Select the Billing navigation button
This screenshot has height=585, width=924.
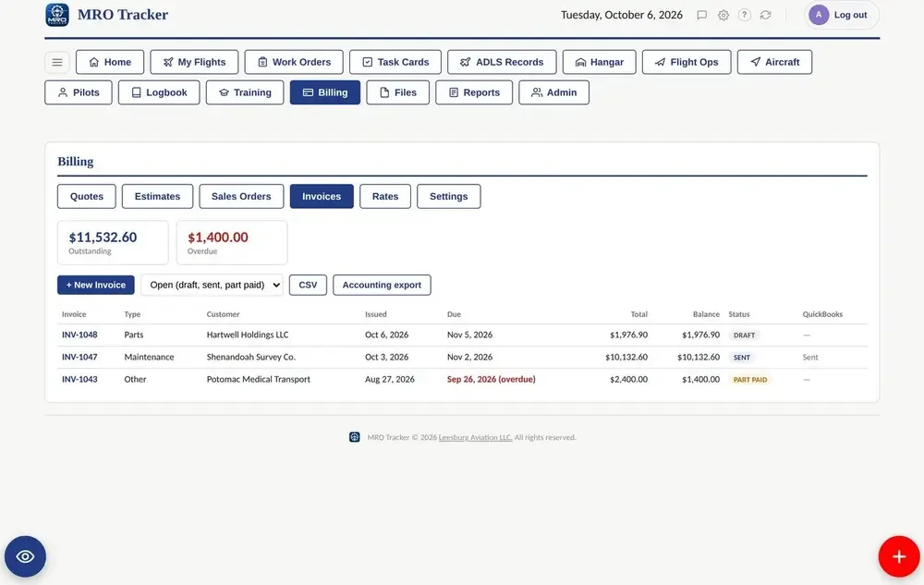click(x=325, y=92)
